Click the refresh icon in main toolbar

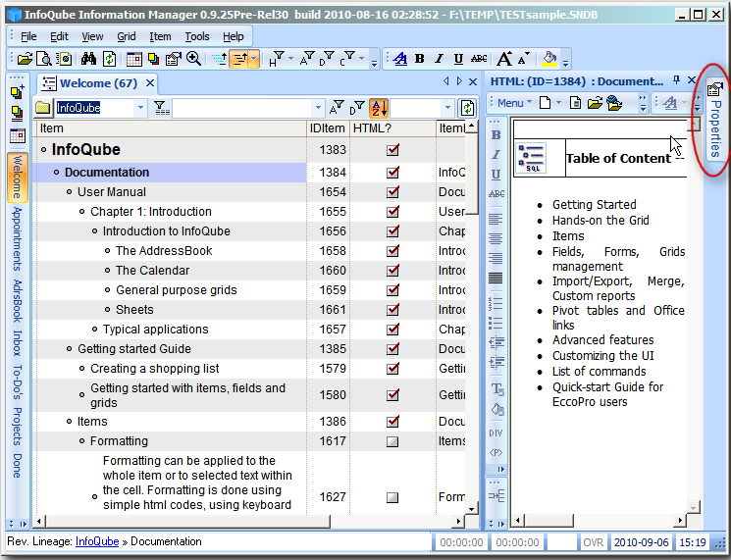tap(109, 59)
